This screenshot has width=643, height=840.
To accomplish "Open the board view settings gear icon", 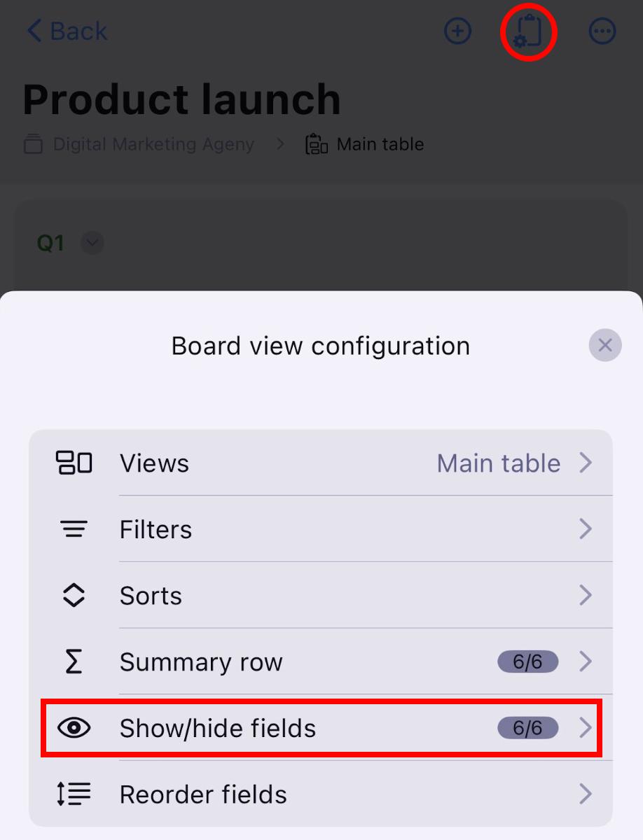I will tap(529, 31).
